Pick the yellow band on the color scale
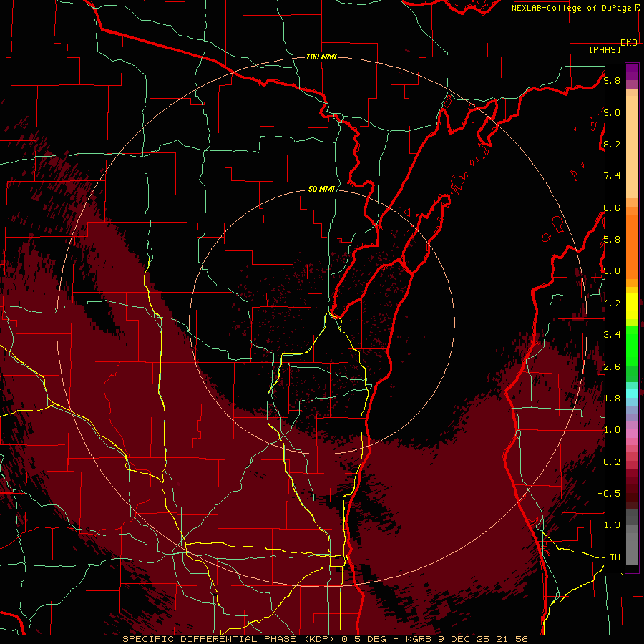Image resolution: width=644 pixels, height=644 pixels. [x=632, y=306]
